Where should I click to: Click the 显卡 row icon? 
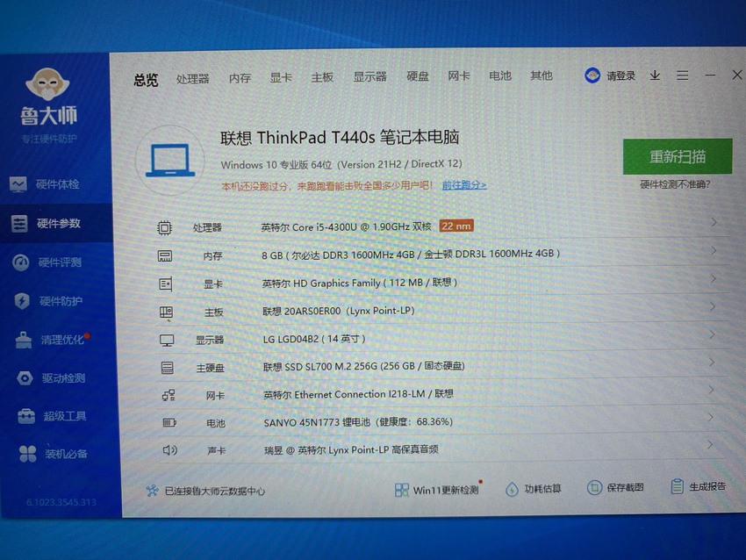pyautogui.click(x=166, y=284)
